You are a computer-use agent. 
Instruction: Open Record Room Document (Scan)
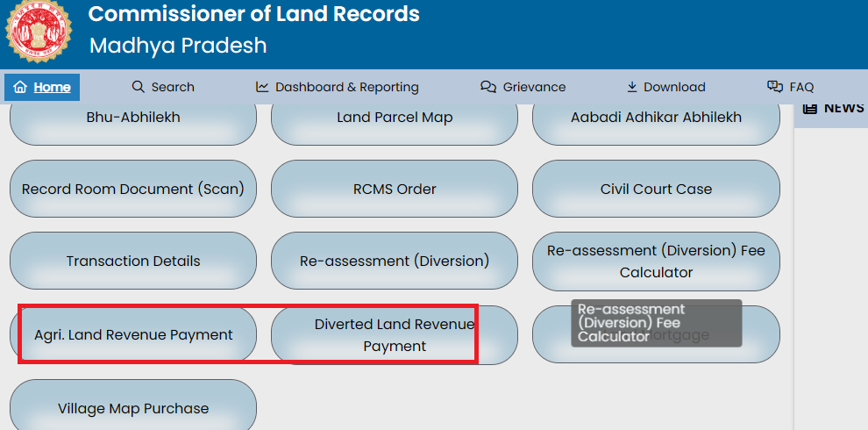point(133,189)
